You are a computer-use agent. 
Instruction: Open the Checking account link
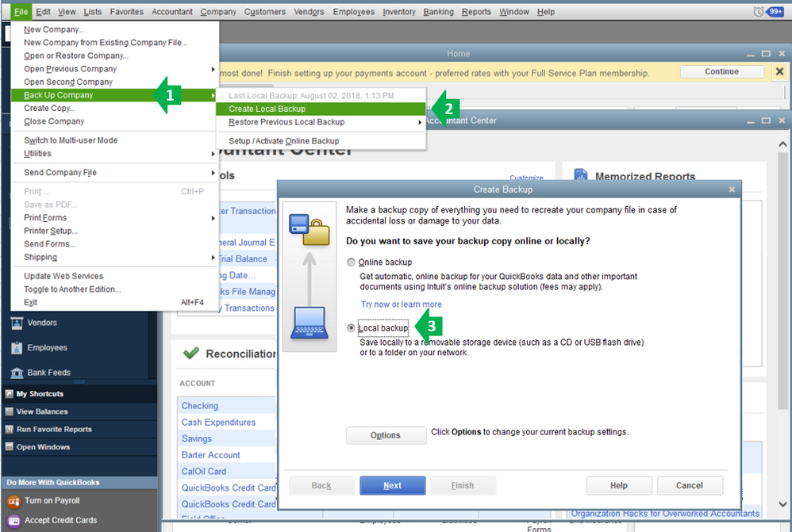click(x=200, y=406)
